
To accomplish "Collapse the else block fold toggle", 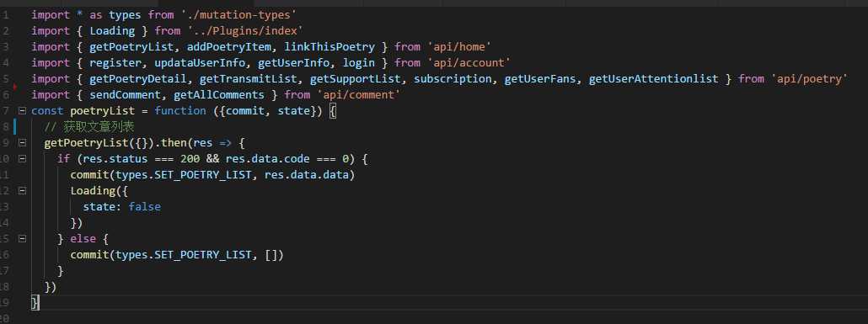I will click(22, 239).
